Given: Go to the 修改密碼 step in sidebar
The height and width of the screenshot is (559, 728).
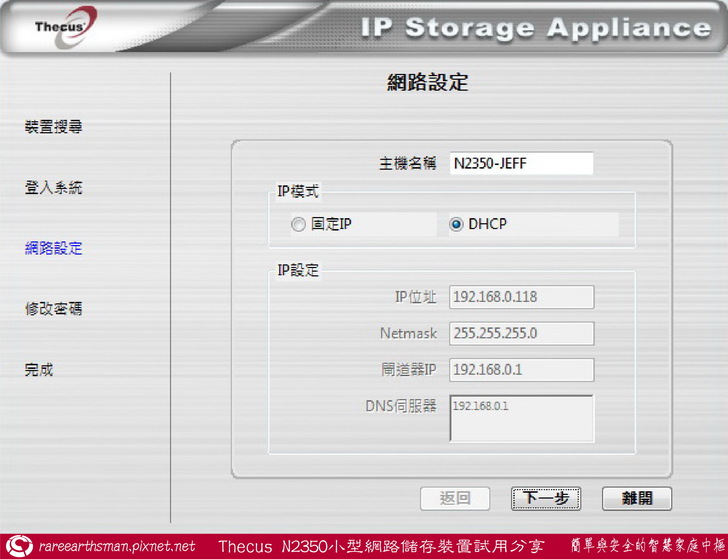Looking at the screenshot, I should 53,309.
